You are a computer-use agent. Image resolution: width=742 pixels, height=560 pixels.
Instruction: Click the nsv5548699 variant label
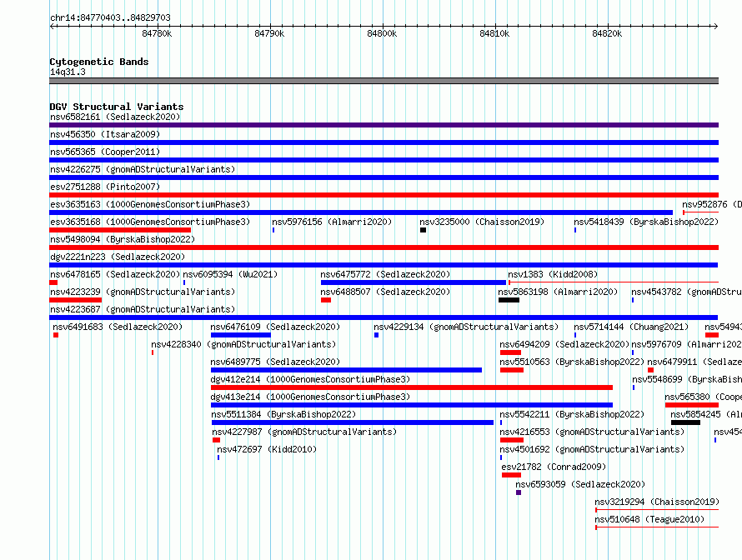coord(687,379)
